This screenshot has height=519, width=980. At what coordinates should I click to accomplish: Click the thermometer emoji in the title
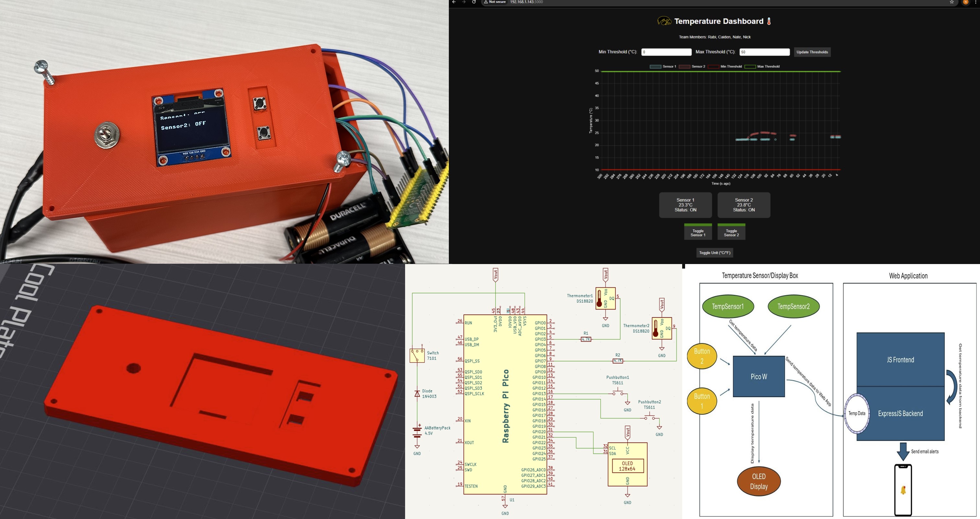tap(769, 21)
